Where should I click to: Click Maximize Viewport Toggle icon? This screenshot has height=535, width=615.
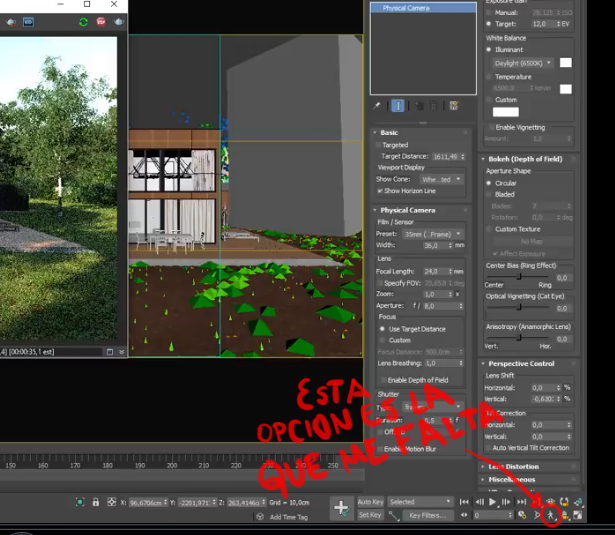tap(578, 515)
